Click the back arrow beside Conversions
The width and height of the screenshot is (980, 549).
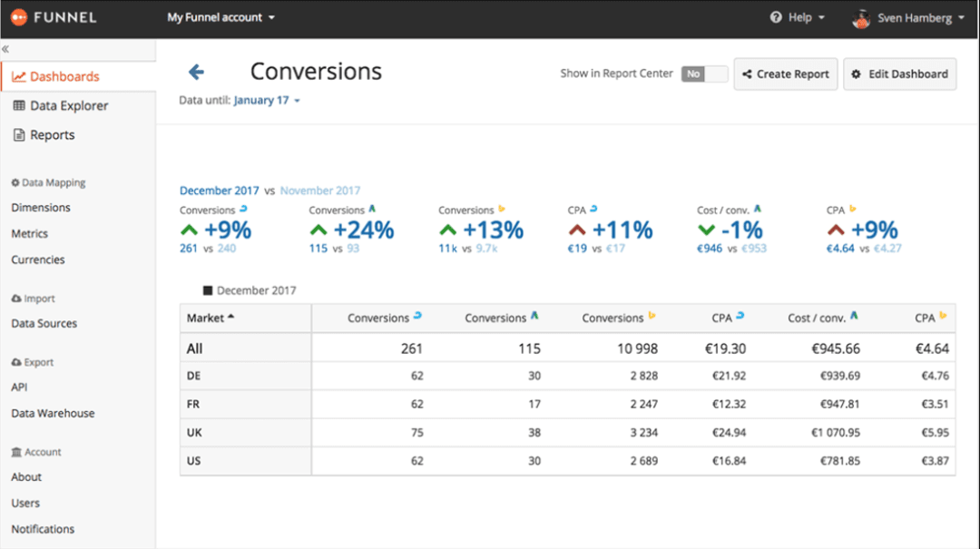point(196,73)
